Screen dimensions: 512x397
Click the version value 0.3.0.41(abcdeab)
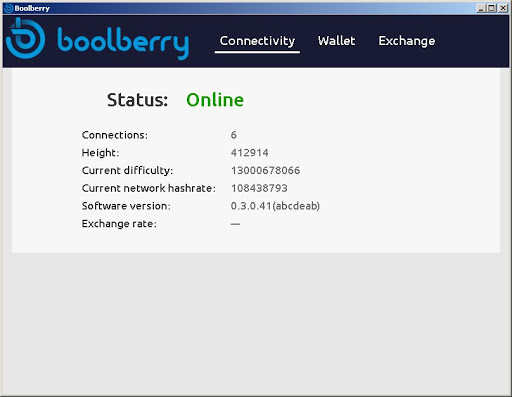pos(275,206)
